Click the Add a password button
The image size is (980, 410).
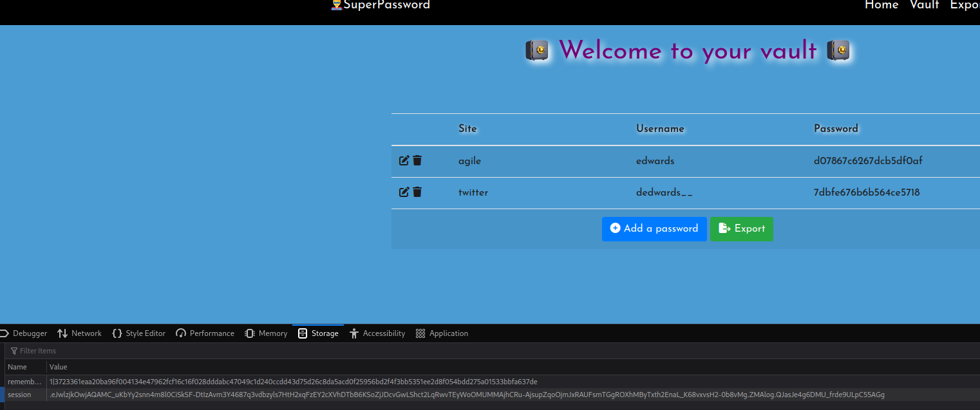(x=654, y=229)
